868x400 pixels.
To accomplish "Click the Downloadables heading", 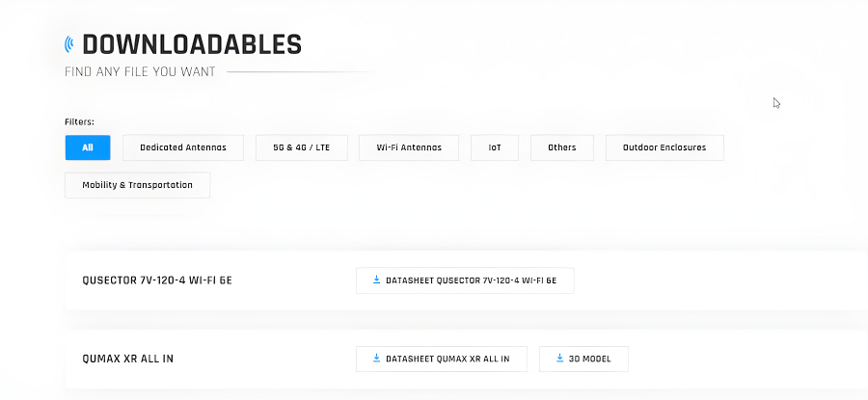I will pos(192,44).
